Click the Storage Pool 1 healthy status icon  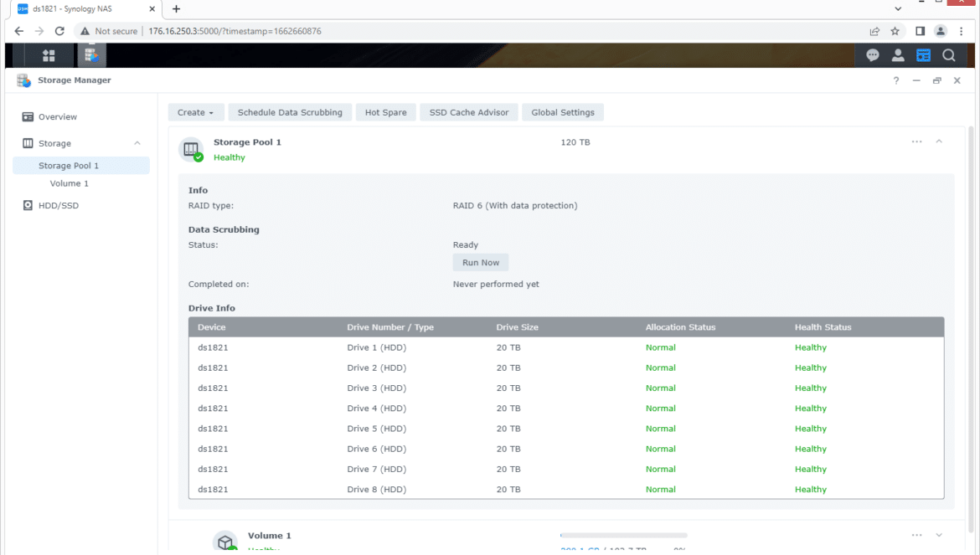191,150
